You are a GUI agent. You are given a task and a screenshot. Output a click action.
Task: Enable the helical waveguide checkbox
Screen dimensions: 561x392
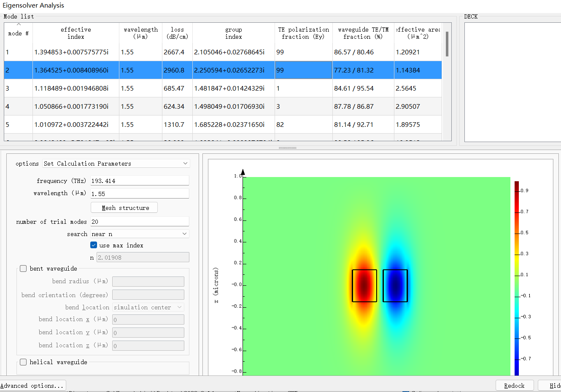point(24,362)
